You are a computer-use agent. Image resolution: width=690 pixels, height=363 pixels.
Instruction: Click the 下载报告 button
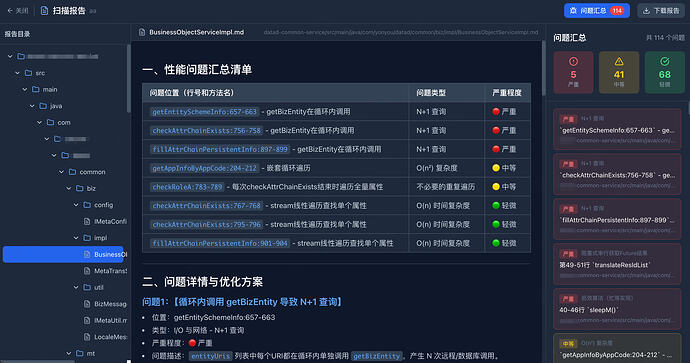[x=661, y=11]
